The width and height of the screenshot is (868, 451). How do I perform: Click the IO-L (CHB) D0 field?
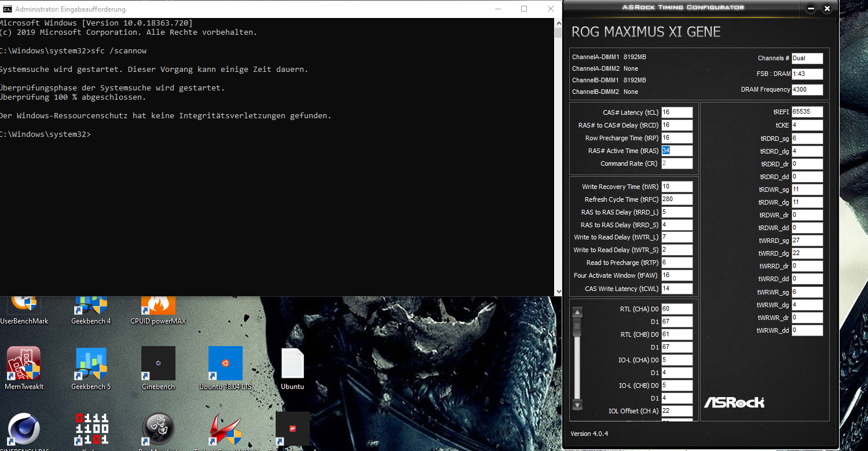(x=677, y=385)
